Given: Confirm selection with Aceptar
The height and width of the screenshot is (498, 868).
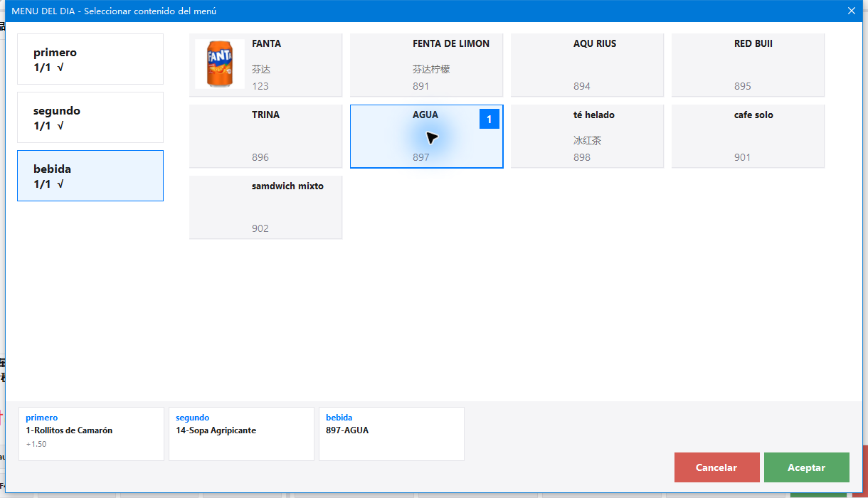Looking at the screenshot, I should click(x=807, y=467).
